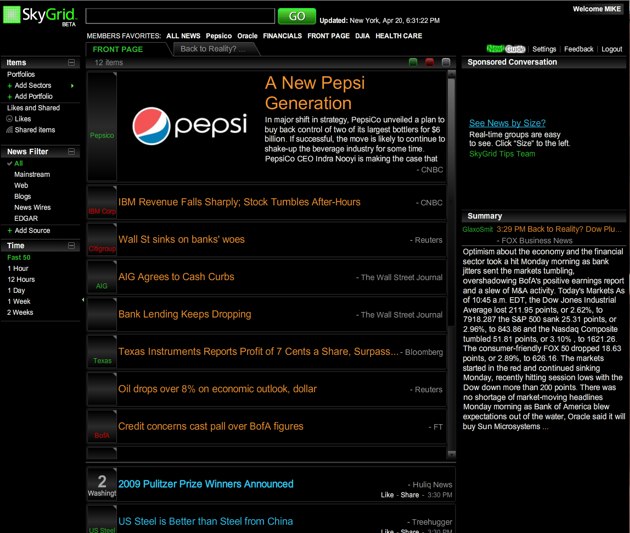Open Wall St sinks on banks' woes
Image resolution: width=630 pixels, height=533 pixels.
(x=181, y=239)
